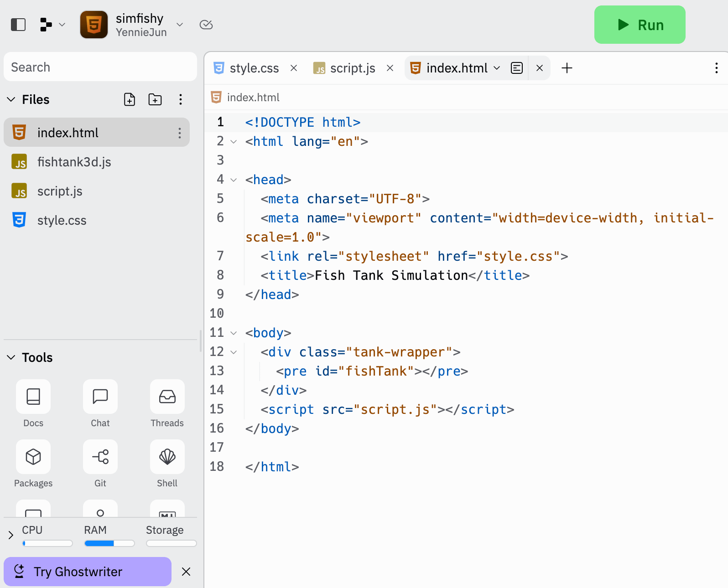Close the style.css tab

tap(294, 68)
